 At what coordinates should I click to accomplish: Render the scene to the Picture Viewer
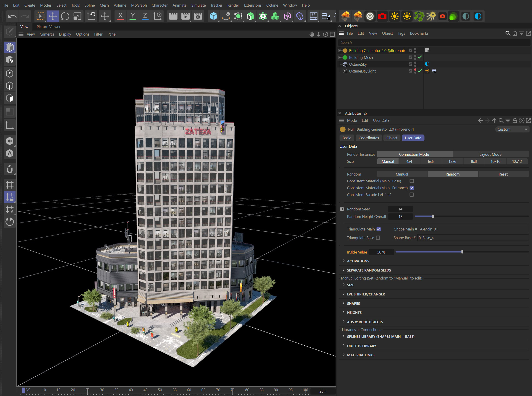tap(185, 16)
